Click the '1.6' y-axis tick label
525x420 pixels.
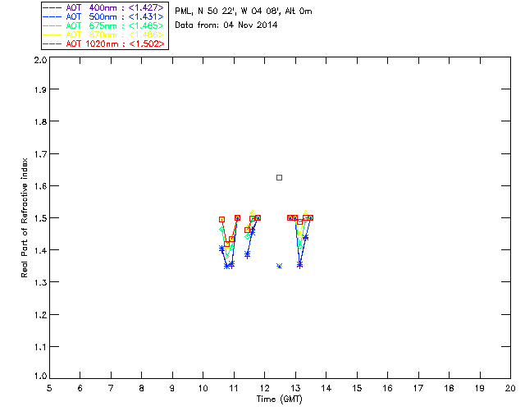click(40, 186)
